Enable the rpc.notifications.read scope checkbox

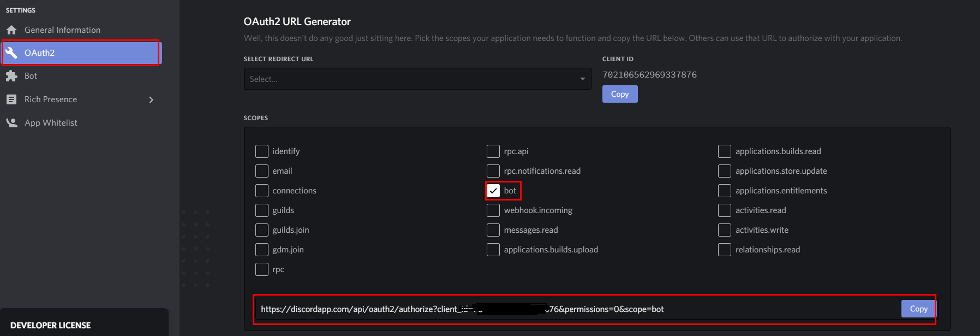[x=493, y=171]
